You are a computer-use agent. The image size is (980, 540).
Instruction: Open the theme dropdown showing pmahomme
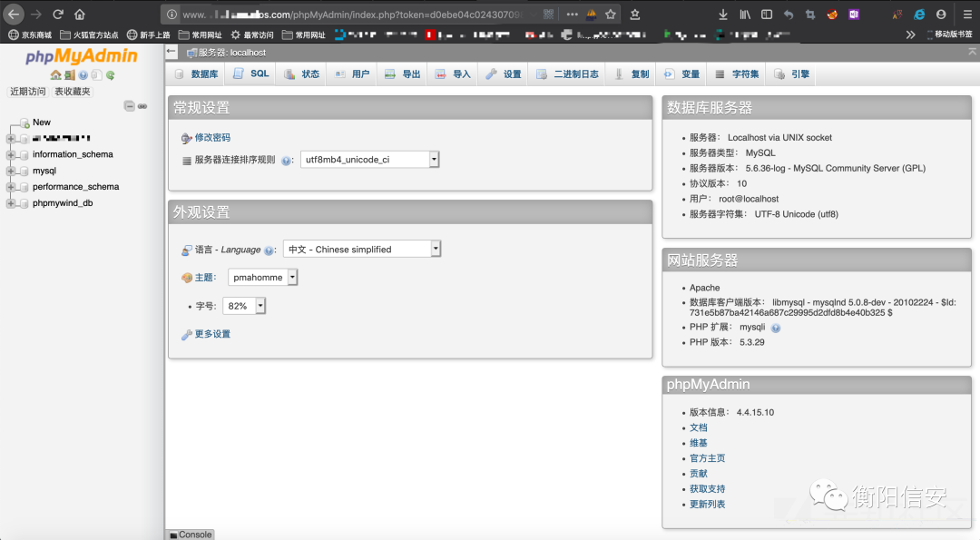[x=262, y=277]
